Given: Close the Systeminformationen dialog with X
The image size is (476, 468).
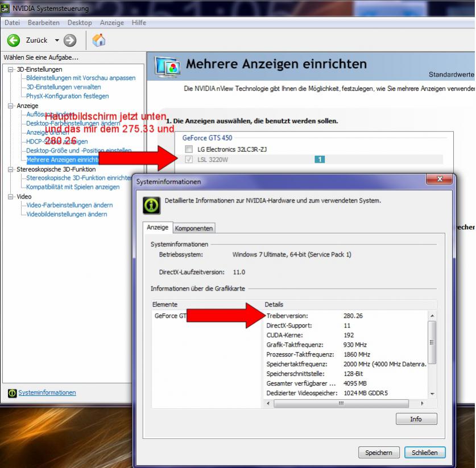Looking at the screenshot, I should coord(439,179).
